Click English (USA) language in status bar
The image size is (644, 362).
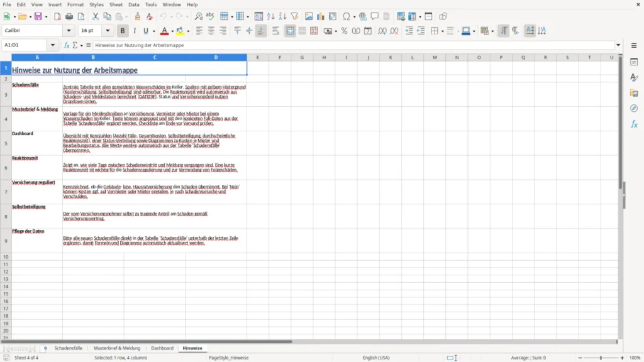(376, 358)
